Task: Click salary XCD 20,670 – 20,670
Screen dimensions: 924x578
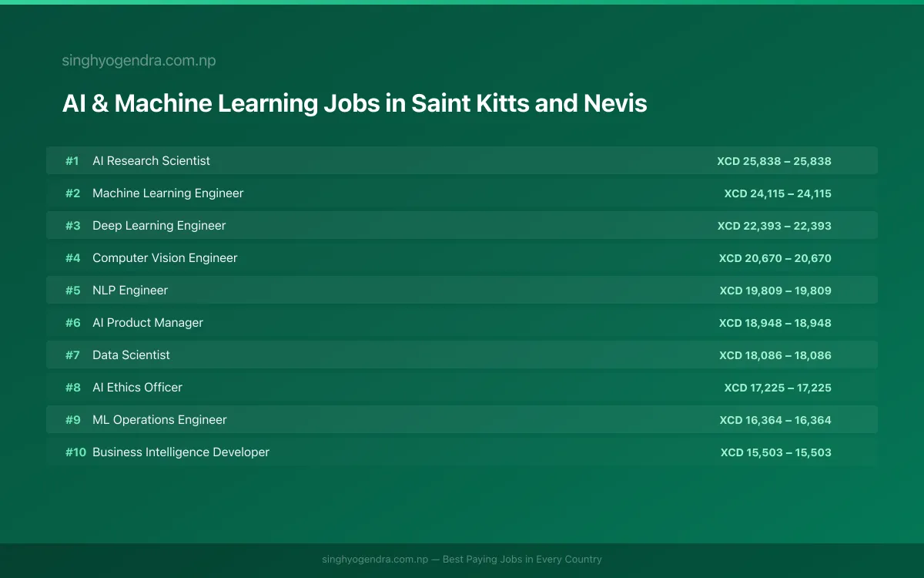Action: [775, 258]
